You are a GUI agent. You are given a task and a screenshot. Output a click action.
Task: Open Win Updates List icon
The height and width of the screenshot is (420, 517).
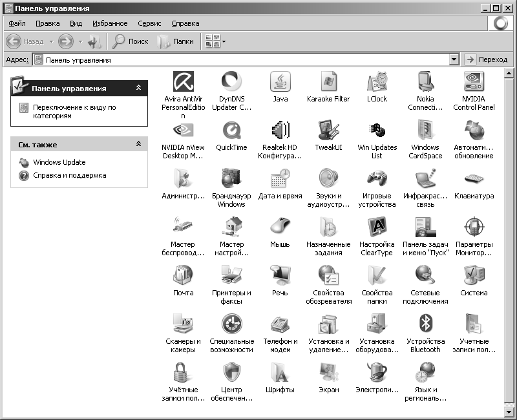377,130
